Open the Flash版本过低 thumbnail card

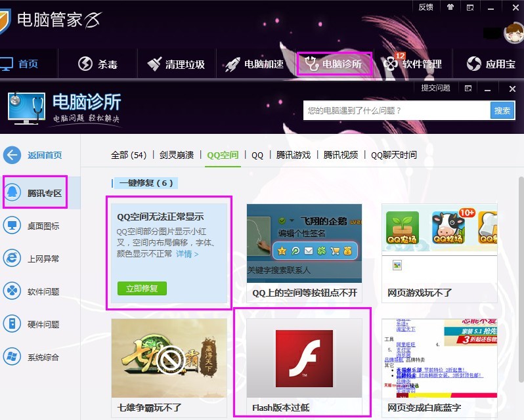[304, 367]
